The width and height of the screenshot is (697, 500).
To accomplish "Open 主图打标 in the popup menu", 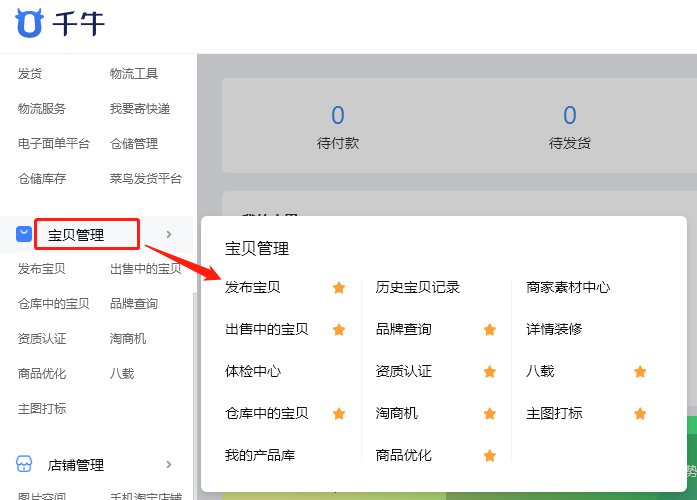I will coord(554,413).
